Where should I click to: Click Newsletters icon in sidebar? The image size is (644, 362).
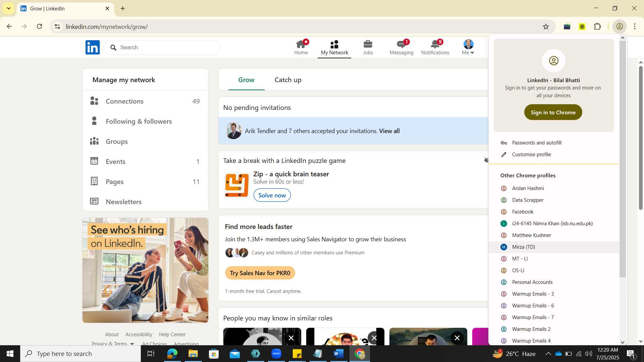pos(94,201)
